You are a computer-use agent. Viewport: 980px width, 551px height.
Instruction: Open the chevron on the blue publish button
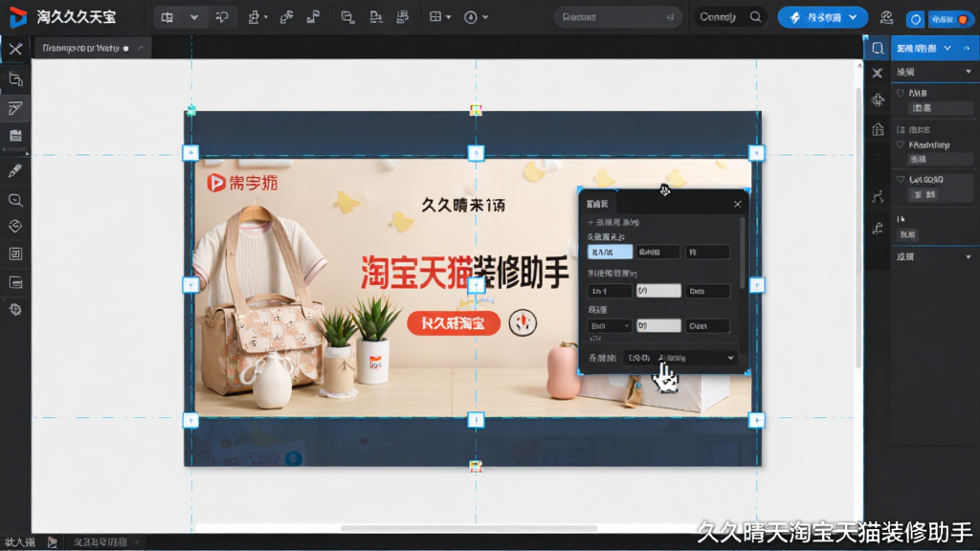tap(853, 17)
